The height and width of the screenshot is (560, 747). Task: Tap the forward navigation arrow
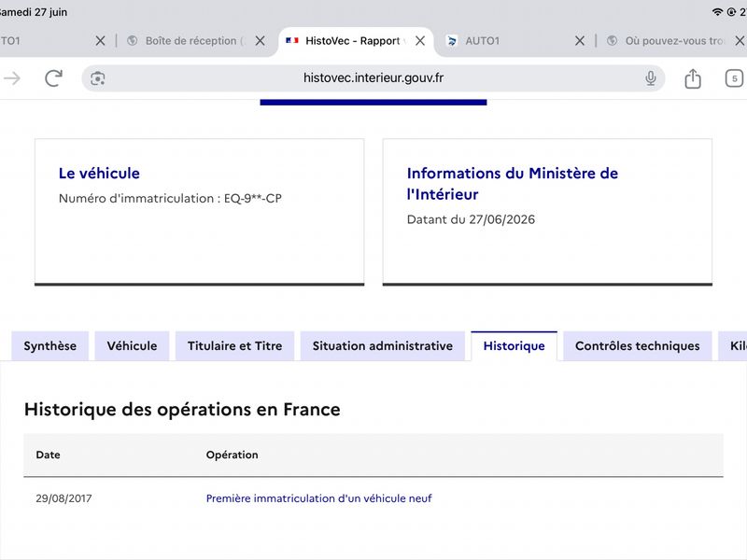(12, 78)
